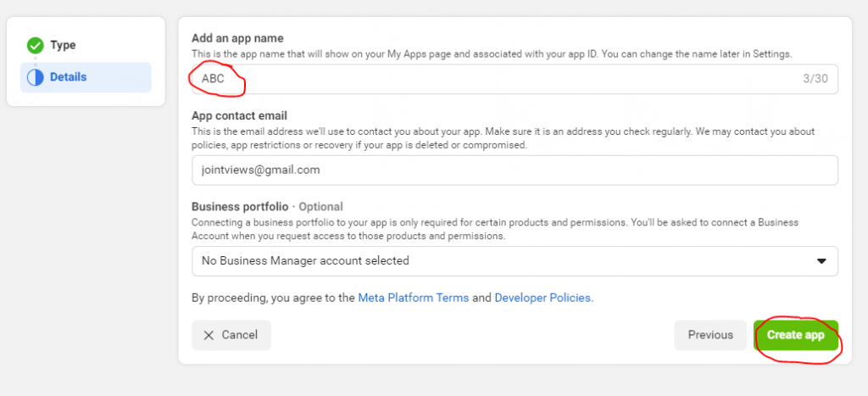Screen dimensions: 868x396
Task: Click the half-filled circle icon beside Details
Action: (x=36, y=77)
